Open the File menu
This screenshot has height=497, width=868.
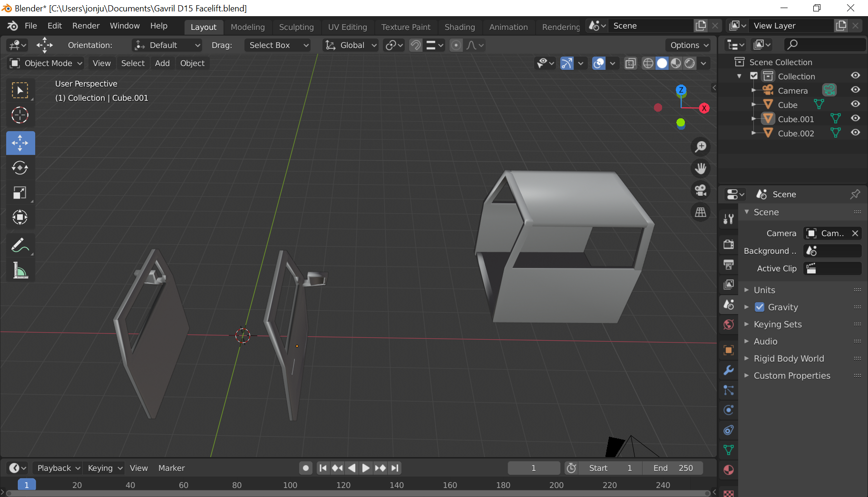31,26
